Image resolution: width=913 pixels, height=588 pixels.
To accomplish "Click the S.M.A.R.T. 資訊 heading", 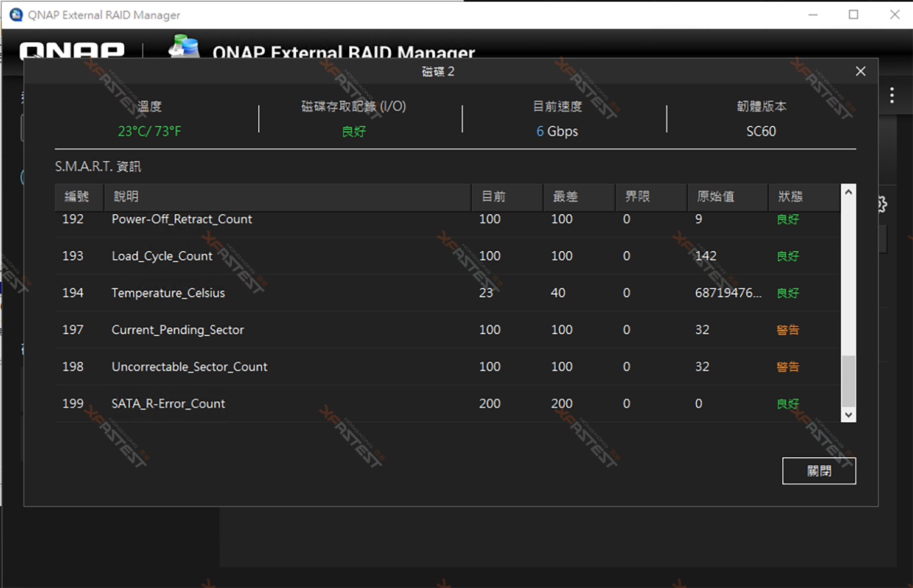I will [x=98, y=166].
